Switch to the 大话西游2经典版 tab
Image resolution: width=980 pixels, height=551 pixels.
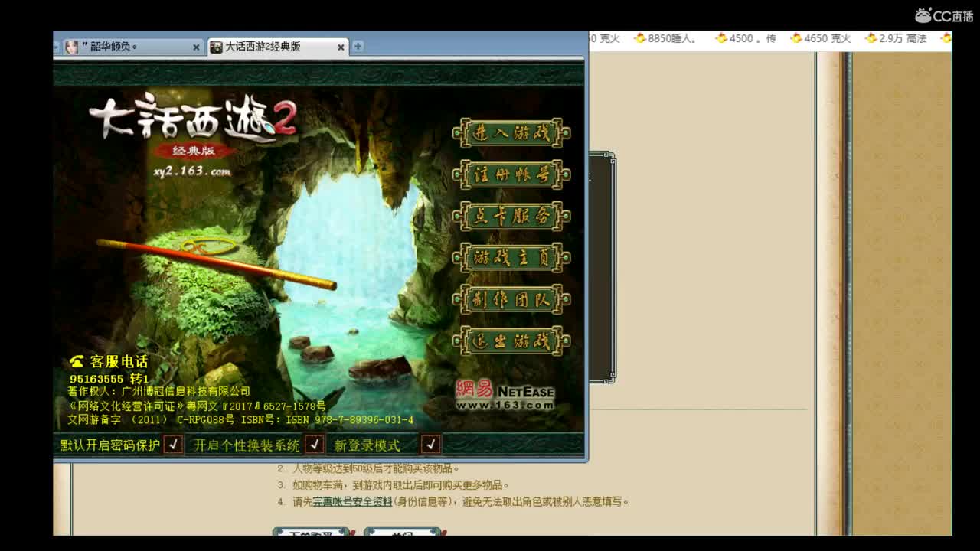pyautogui.click(x=277, y=47)
